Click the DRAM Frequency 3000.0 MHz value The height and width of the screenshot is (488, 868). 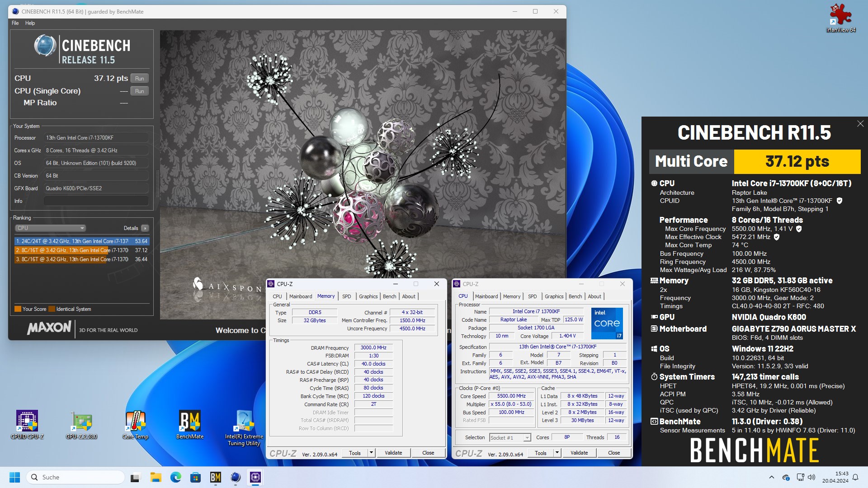pos(373,348)
